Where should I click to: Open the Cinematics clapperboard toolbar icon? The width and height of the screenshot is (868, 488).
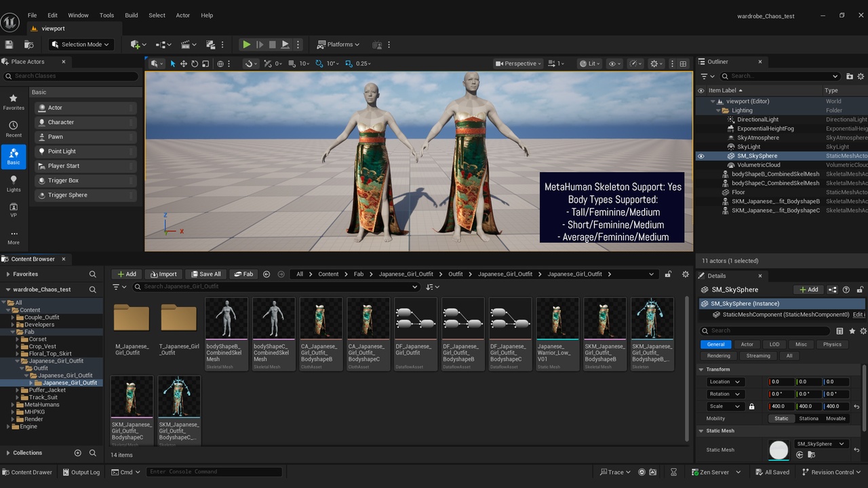189,45
